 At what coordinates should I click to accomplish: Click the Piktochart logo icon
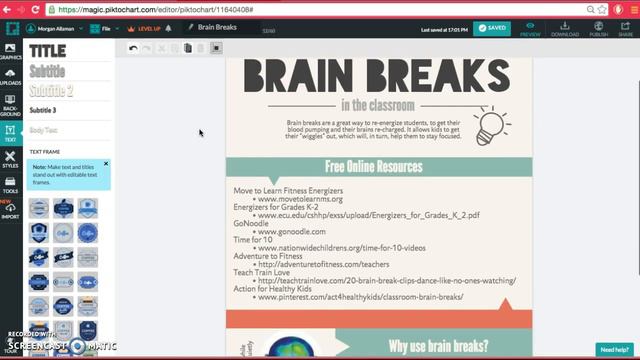tap(12, 29)
